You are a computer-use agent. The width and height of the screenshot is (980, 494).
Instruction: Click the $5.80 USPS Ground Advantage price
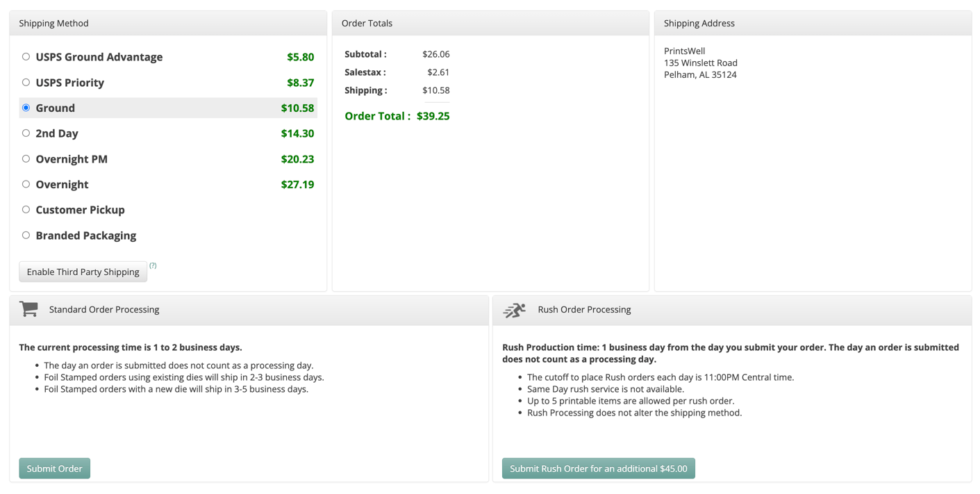pyautogui.click(x=300, y=57)
